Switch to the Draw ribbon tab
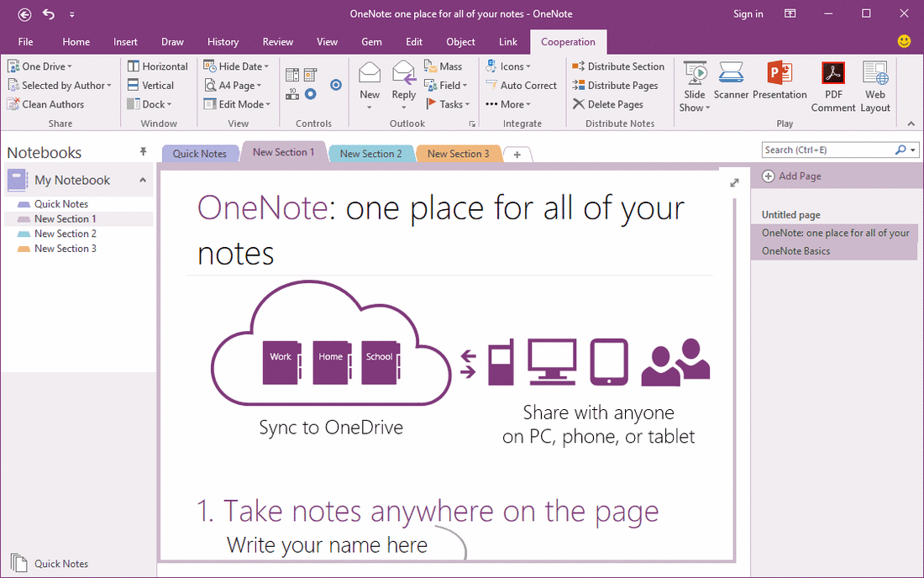 172,42
